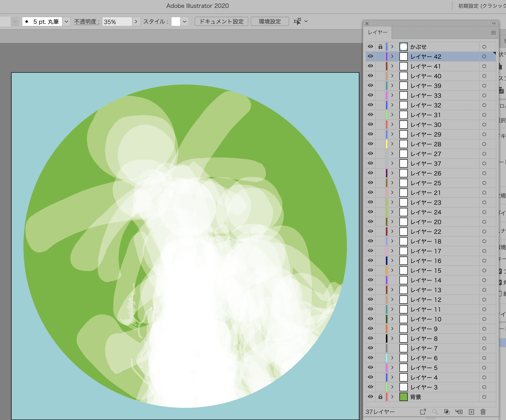Hide レイヤー 42 via its eye icon
The height and width of the screenshot is (420, 506).
tap(371, 56)
